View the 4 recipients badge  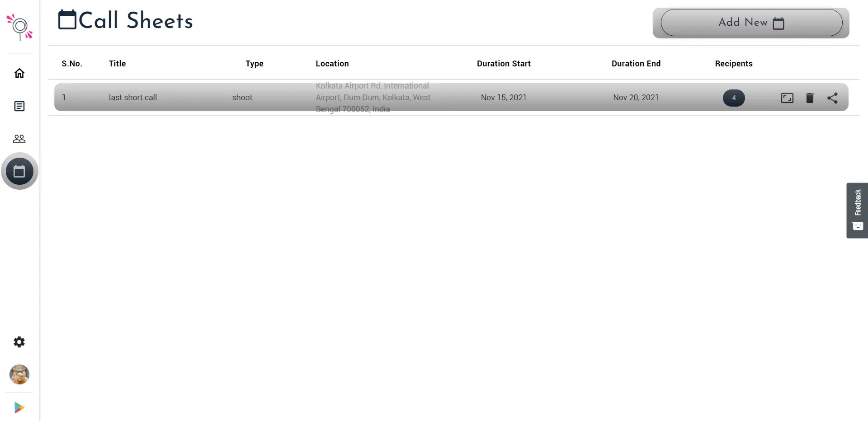pos(733,98)
